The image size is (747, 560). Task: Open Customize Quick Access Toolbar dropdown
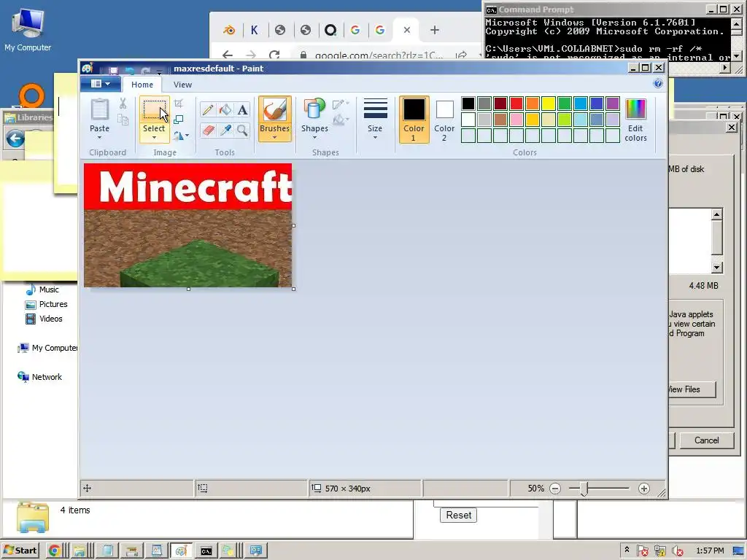(159, 71)
